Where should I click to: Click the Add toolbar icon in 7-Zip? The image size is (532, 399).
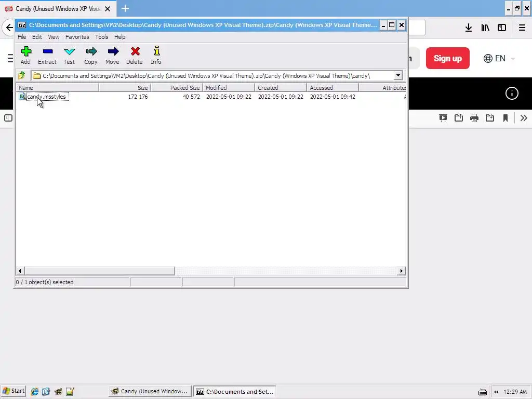click(x=26, y=55)
